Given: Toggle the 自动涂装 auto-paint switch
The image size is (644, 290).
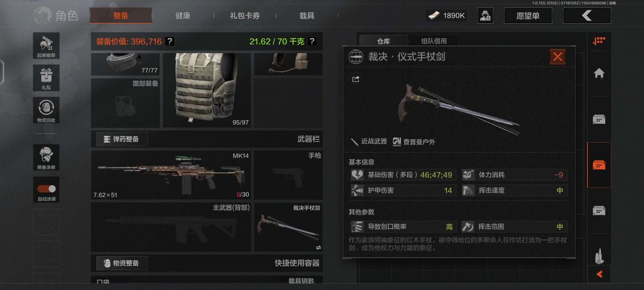Looking at the screenshot, I should tap(46, 189).
